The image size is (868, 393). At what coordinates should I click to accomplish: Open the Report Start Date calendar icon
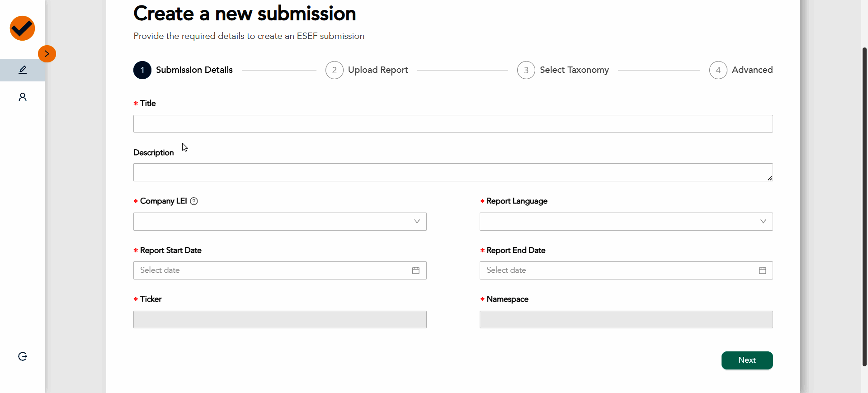[x=416, y=270]
